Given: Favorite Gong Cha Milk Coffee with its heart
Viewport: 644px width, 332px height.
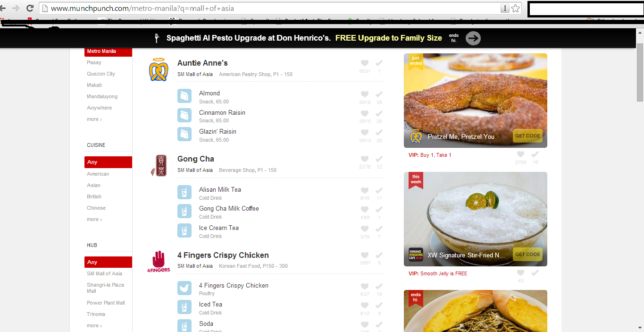Looking at the screenshot, I should click(365, 210).
